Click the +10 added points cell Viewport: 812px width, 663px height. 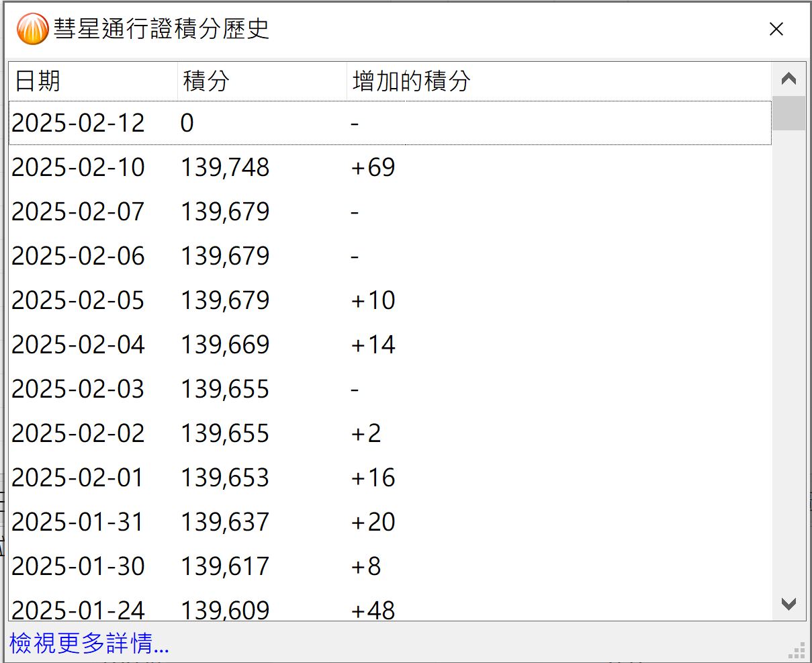click(x=373, y=300)
